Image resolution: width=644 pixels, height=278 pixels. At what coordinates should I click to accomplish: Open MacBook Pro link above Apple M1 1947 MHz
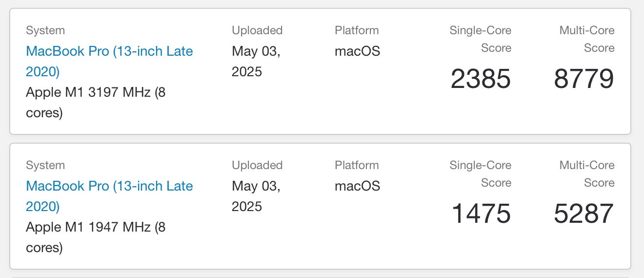(109, 186)
